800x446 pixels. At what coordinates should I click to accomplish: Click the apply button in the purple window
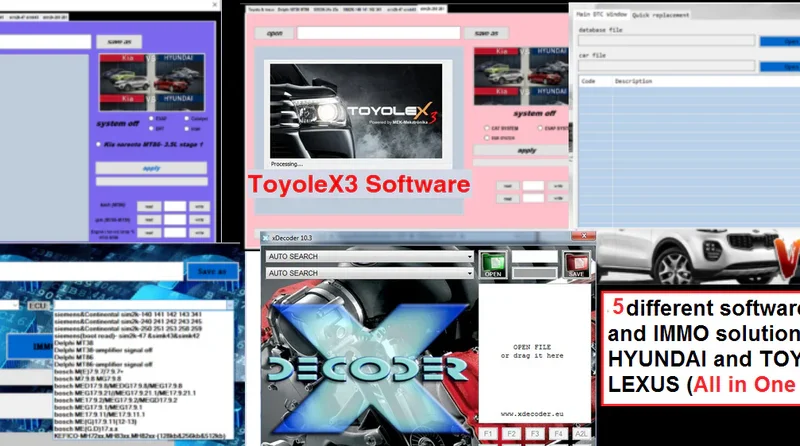pyautogui.click(x=151, y=168)
